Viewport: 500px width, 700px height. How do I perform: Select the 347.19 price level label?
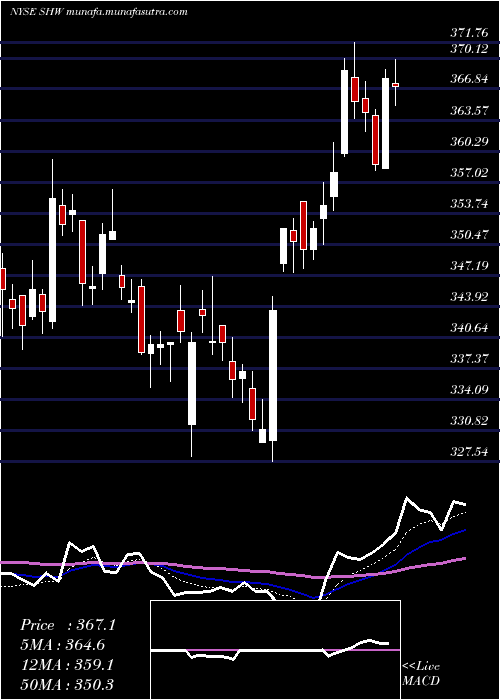click(x=471, y=266)
